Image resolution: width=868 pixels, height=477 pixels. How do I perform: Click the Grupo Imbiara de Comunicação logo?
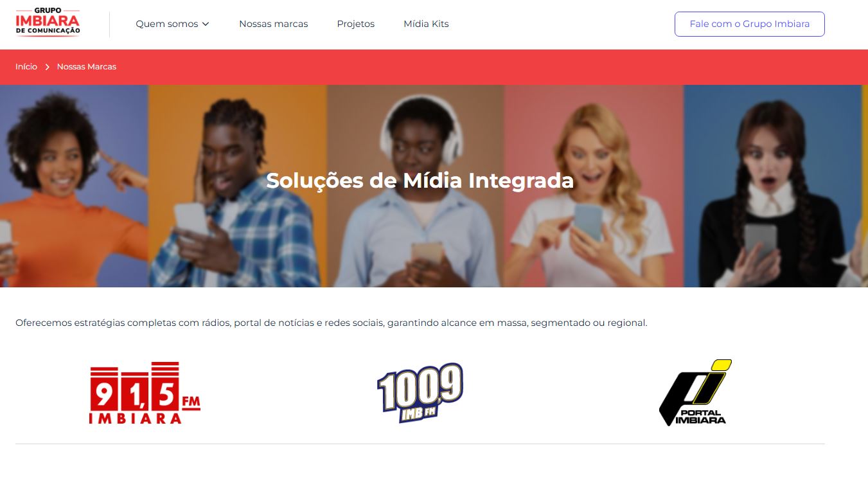coord(48,22)
